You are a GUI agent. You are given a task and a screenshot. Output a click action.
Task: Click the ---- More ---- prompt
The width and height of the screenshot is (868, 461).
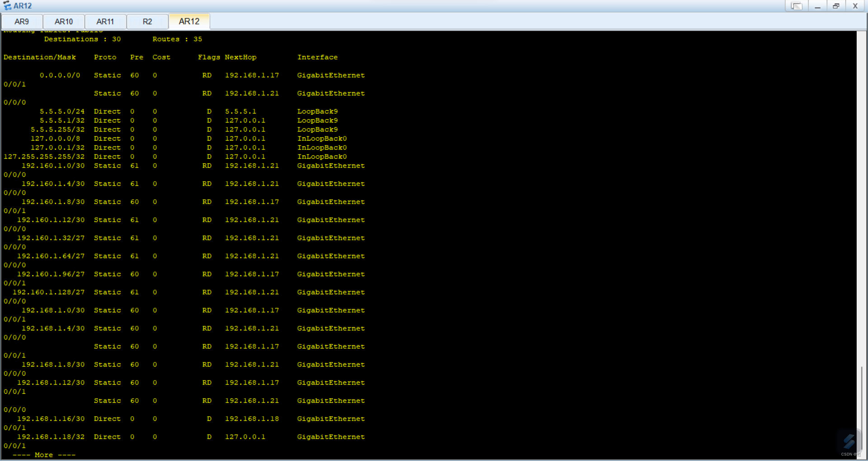pos(44,455)
